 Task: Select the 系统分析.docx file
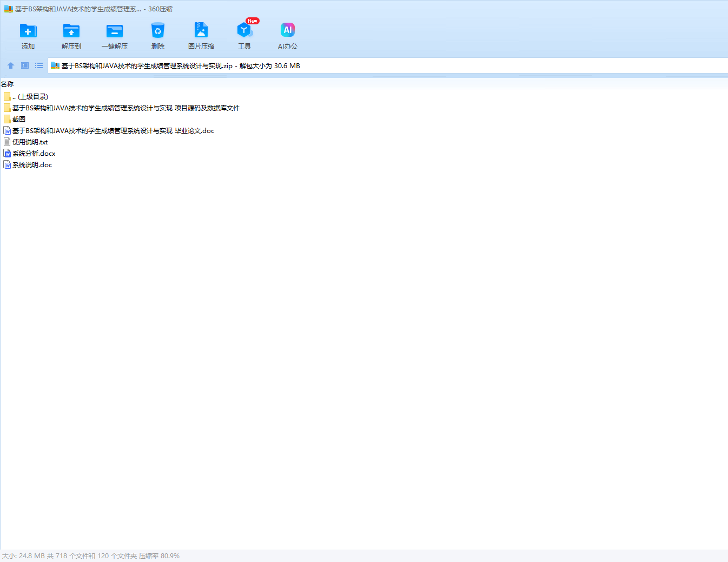point(29,153)
